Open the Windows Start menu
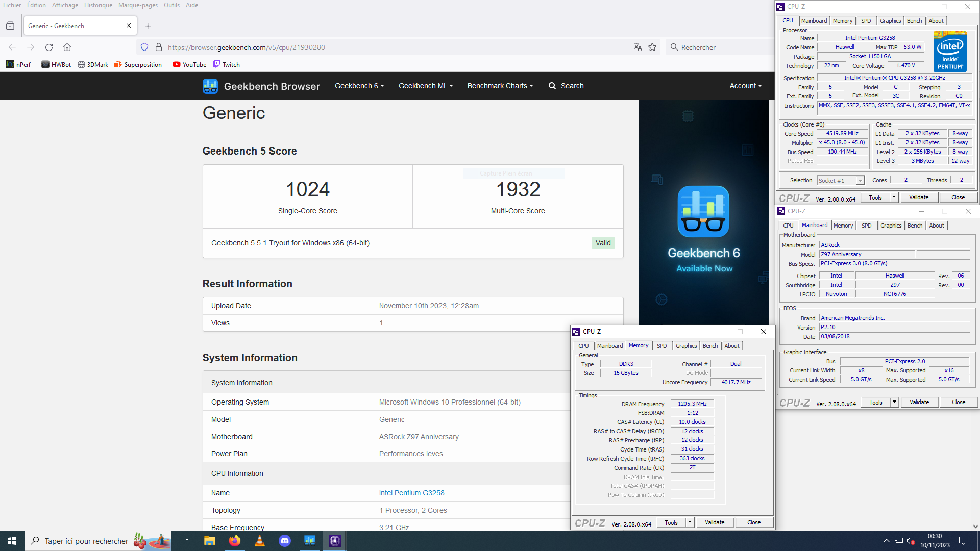The height and width of the screenshot is (551, 980). point(12,541)
